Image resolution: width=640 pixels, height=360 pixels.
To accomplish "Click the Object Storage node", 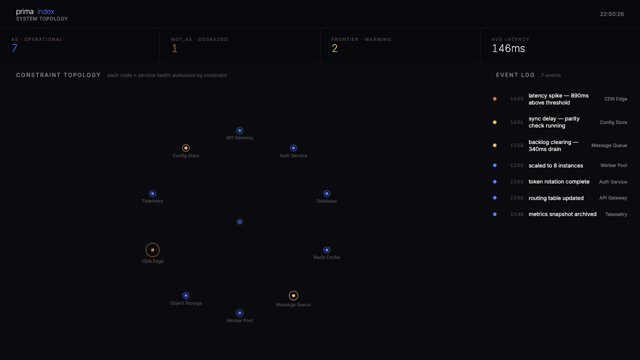I will point(186,296).
